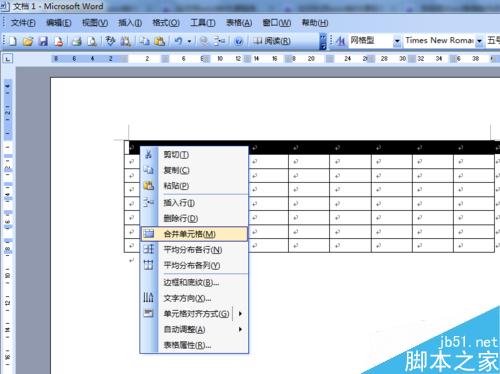The image size is (500, 374).
Task: Click the greyed hyperlink icon in toolbar
Action: point(204,41)
